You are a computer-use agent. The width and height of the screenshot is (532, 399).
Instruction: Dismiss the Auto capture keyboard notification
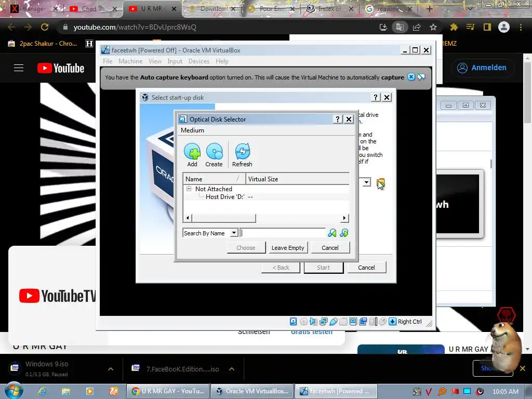(411, 77)
